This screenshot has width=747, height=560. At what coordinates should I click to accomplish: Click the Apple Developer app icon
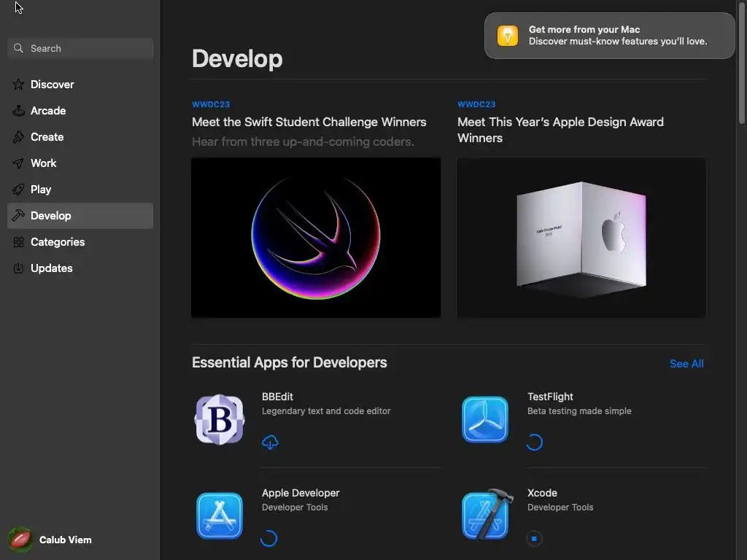pos(220,516)
